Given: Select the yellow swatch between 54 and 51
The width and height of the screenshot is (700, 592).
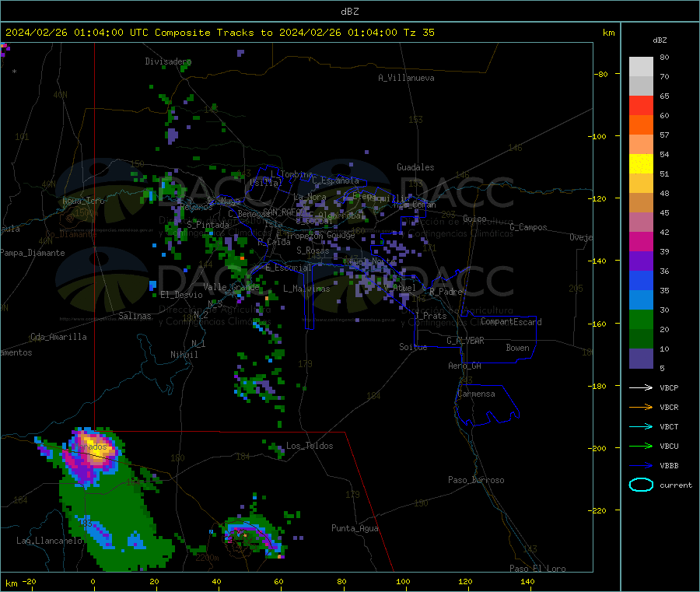Looking at the screenshot, I should pos(641,164).
